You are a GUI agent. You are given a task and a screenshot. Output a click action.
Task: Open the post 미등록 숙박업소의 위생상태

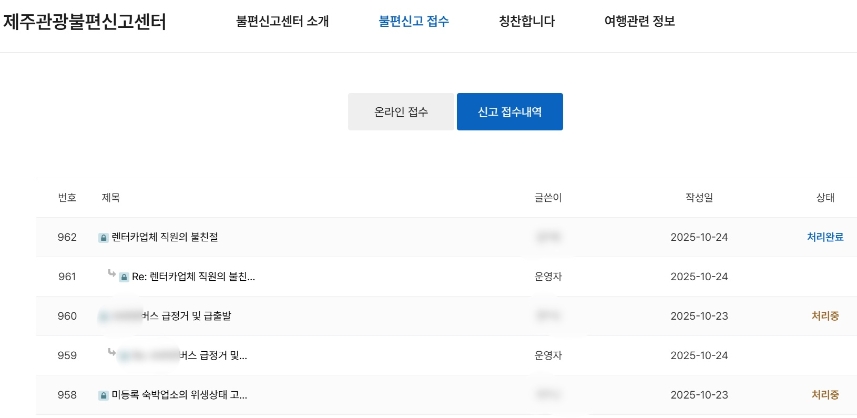[x=179, y=395]
